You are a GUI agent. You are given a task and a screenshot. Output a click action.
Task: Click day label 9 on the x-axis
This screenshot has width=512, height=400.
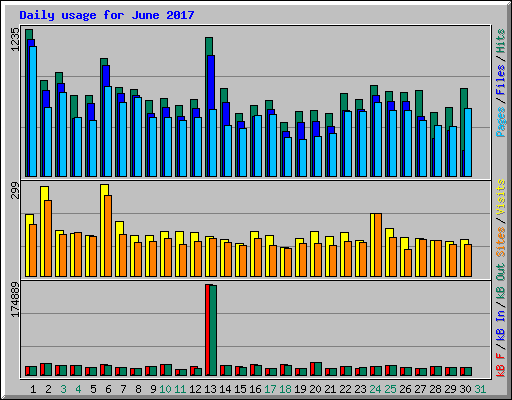(153, 389)
